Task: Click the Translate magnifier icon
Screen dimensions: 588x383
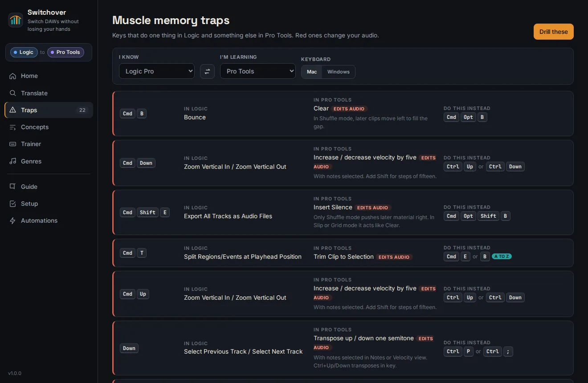Action: click(13, 93)
